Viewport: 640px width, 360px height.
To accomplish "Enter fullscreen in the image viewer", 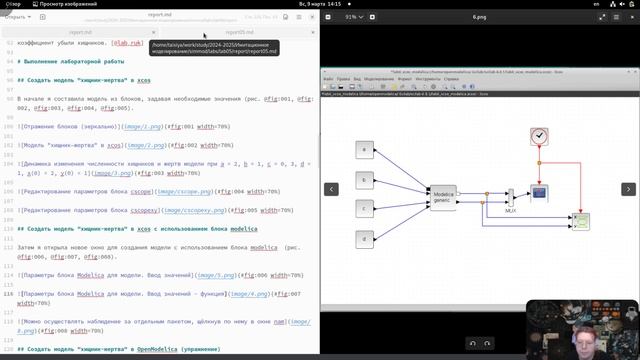I will (602, 17).
